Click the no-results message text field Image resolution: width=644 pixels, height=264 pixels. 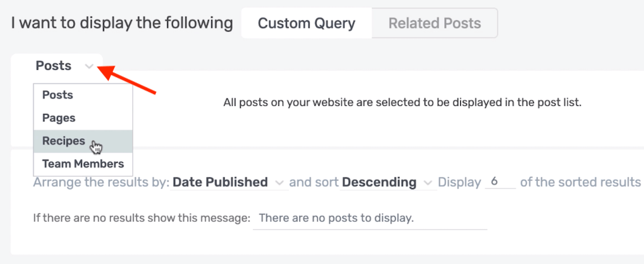pyautogui.click(x=370, y=218)
